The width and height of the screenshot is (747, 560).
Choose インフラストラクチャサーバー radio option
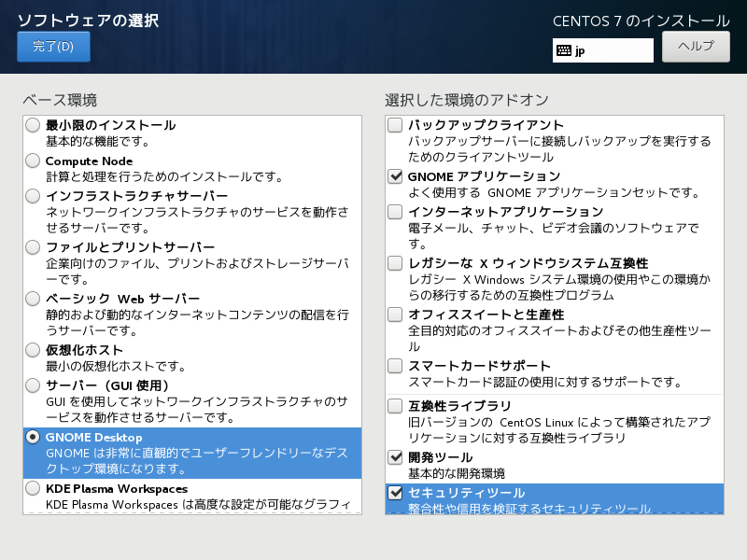tap(33, 196)
